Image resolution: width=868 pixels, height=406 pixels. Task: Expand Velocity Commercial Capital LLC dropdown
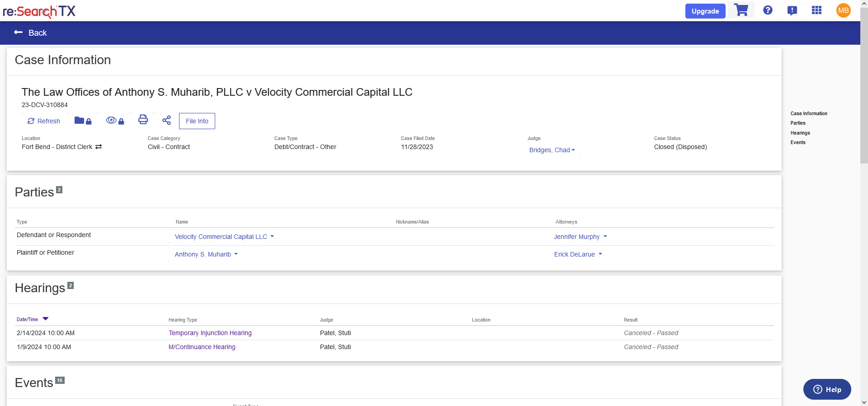coord(224,237)
